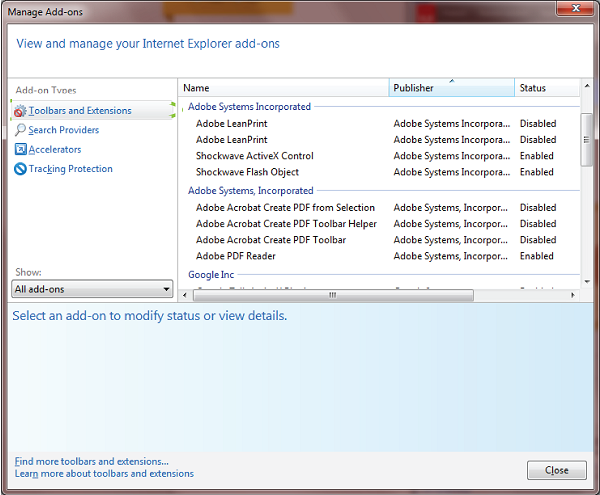Screen dimensions: 600x495
Task: Click the vertical scrollbar down arrow
Action: 587,282
